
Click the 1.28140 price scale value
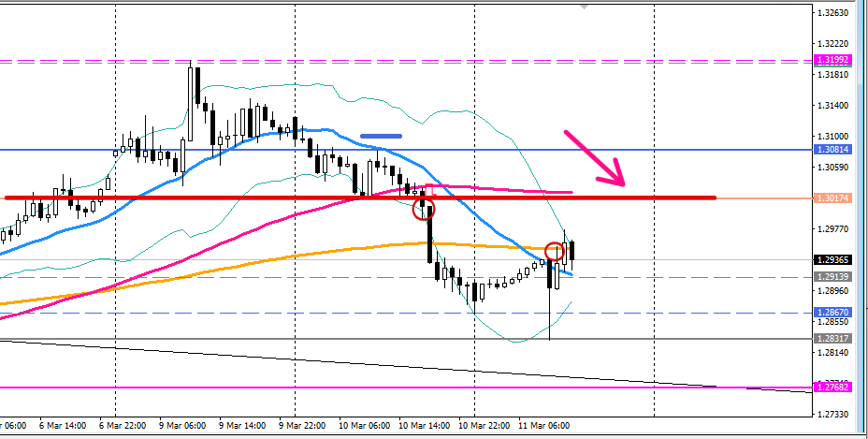[833, 353]
